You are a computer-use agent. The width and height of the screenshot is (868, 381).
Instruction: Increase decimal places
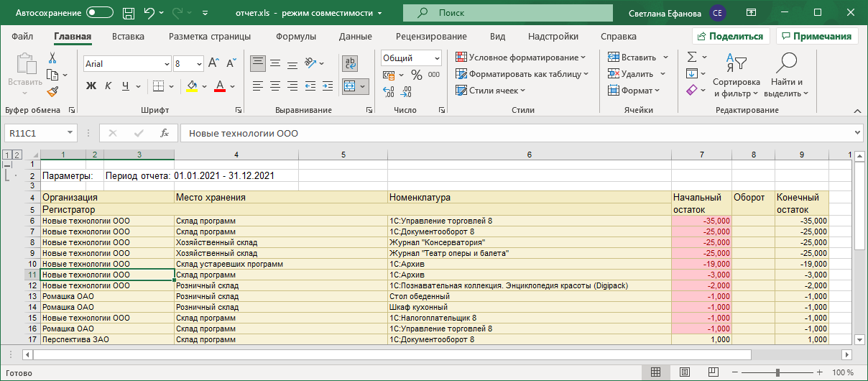(x=389, y=92)
